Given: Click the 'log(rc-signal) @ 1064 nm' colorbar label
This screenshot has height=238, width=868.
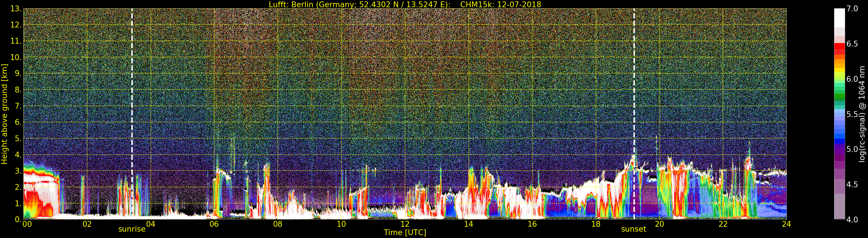Looking at the screenshot, I should [862, 114].
